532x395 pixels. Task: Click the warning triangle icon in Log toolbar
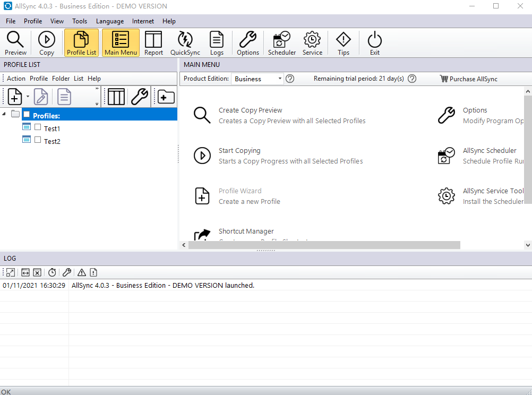[x=81, y=272]
